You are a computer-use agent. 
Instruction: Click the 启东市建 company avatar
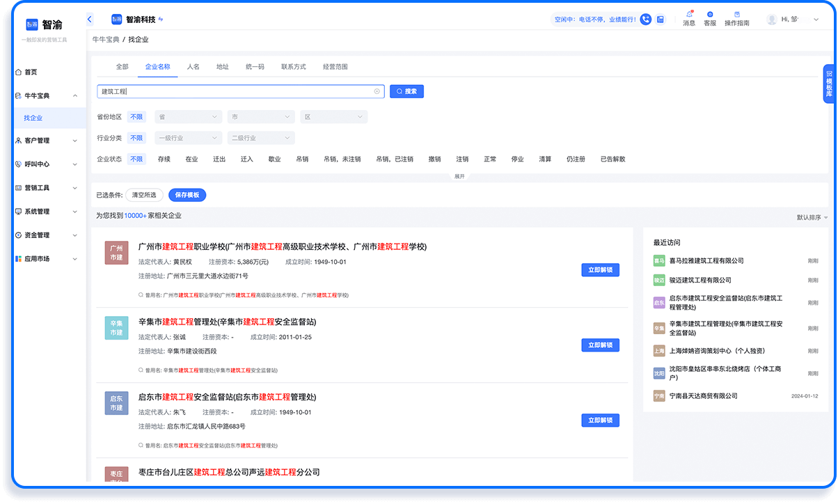click(116, 403)
